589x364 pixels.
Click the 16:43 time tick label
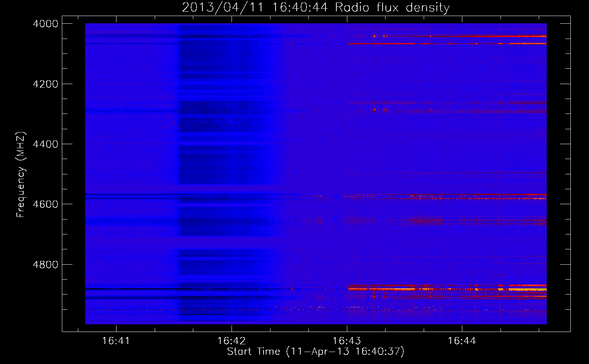click(347, 341)
